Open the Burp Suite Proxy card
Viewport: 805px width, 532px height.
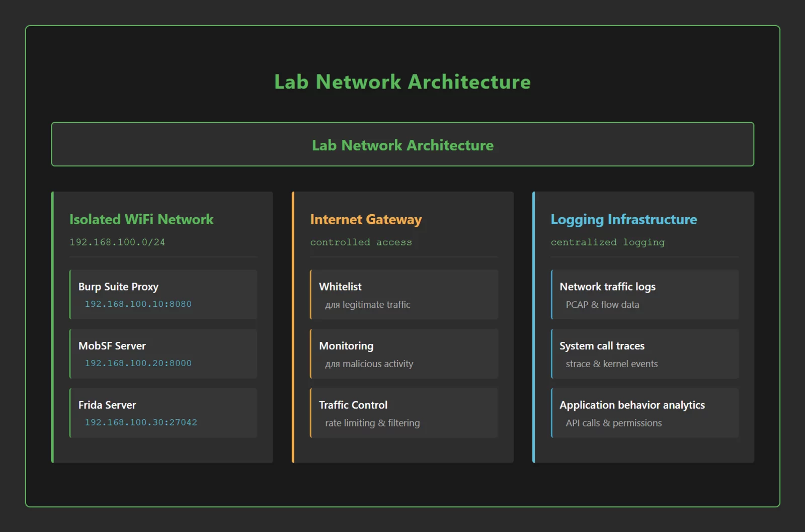pos(163,295)
